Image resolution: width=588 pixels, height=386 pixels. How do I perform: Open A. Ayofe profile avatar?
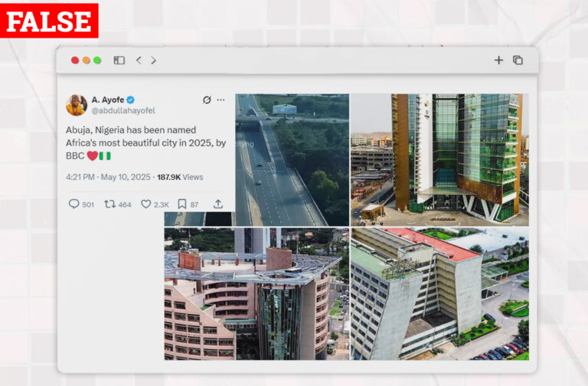point(77,105)
